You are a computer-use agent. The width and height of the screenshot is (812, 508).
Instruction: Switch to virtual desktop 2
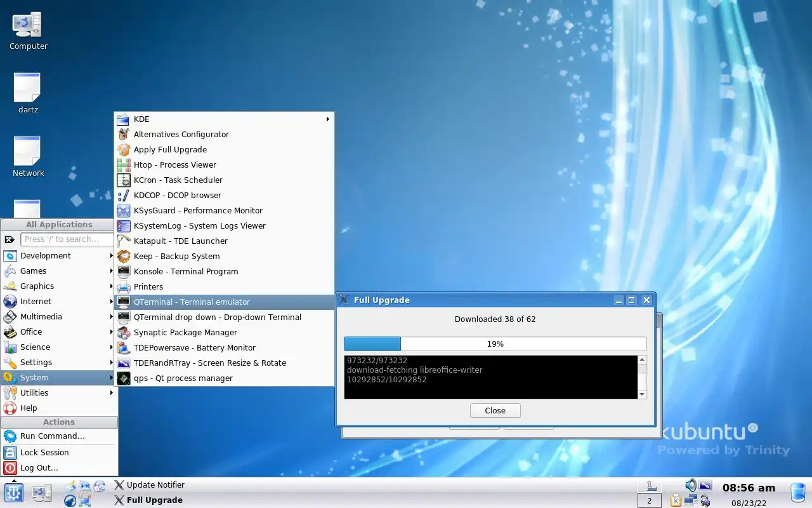click(x=650, y=501)
